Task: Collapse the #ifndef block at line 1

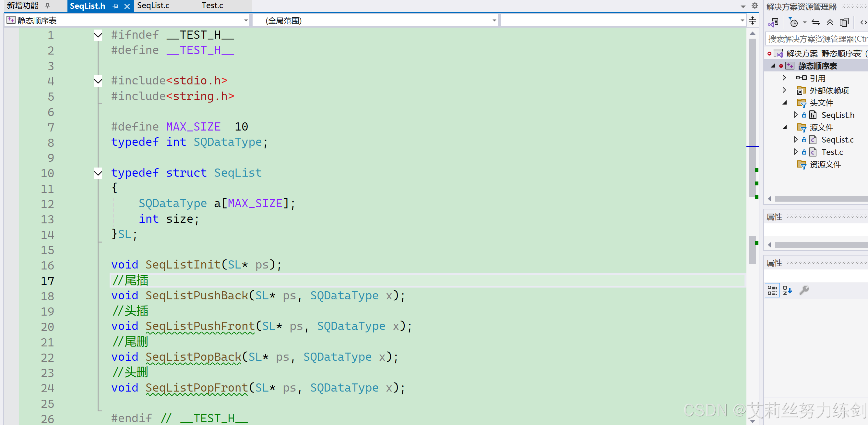Action: click(98, 35)
